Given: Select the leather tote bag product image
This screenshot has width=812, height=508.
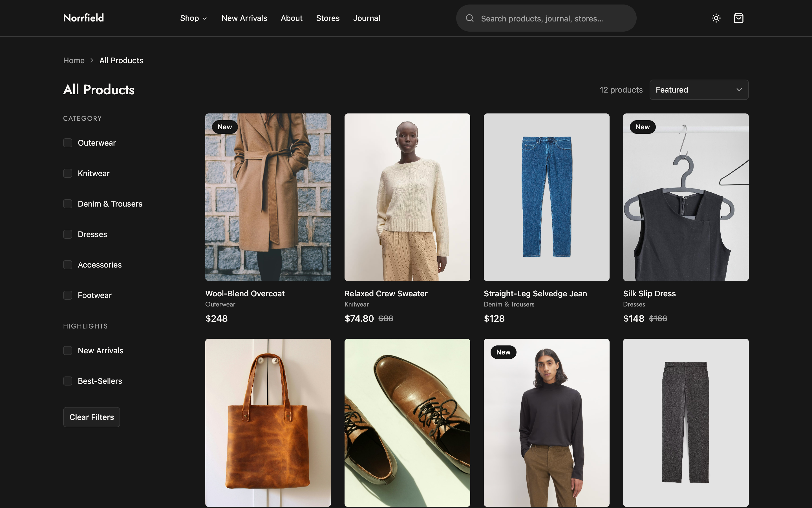Looking at the screenshot, I should point(268,423).
